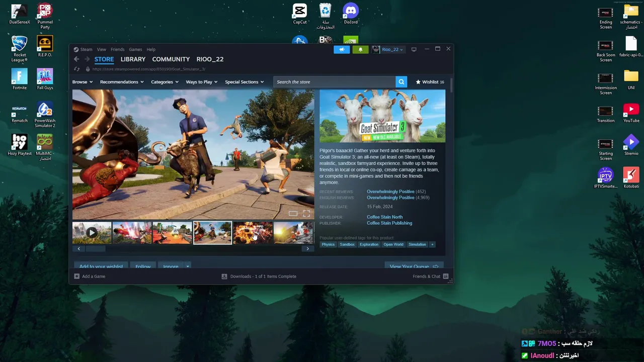Open Kotobati desktop shortcut
This screenshot has width=644, height=362.
pos(631,178)
